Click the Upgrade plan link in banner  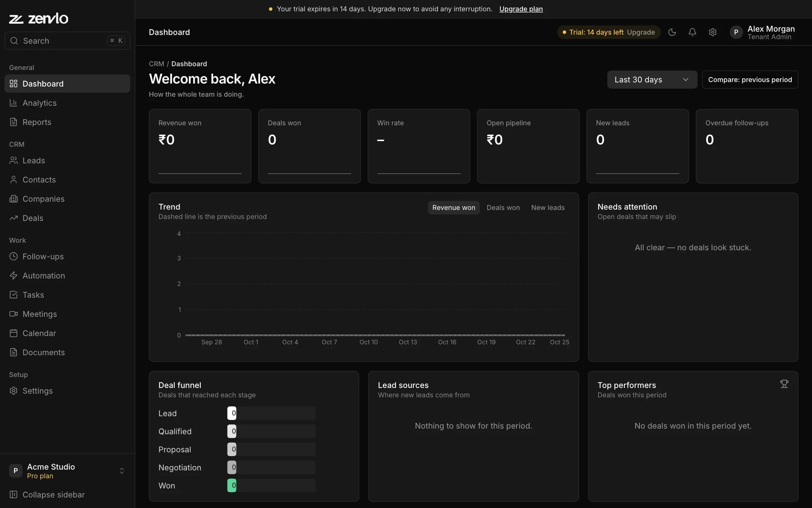click(x=521, y=9)
